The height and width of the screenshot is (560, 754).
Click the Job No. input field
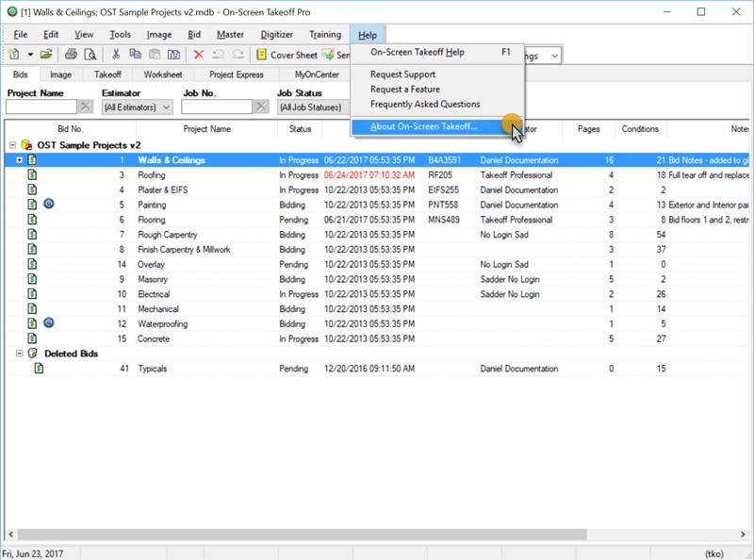[x=217, y=107]
